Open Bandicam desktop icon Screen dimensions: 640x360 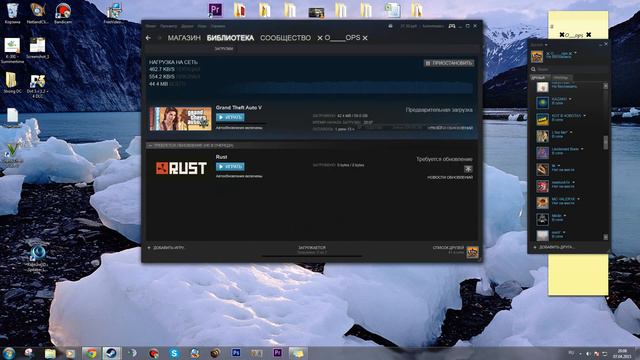(63, 13)
